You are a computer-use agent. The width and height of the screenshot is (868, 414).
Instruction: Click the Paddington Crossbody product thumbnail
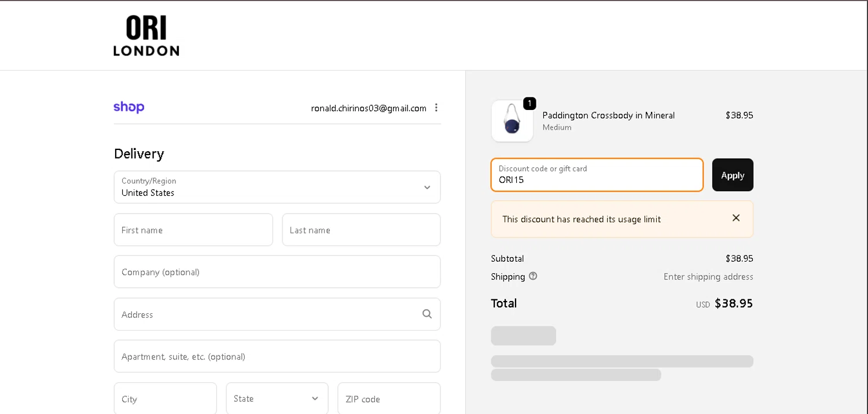[512, 120]
